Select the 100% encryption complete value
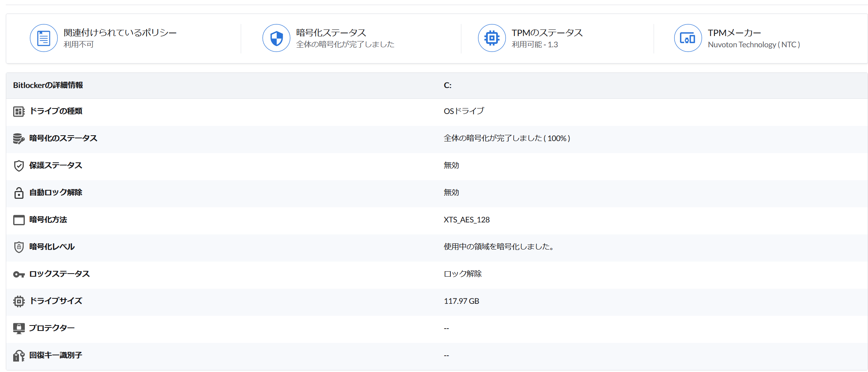This screenshot has height=372, width=868. [x=507, y=138]
